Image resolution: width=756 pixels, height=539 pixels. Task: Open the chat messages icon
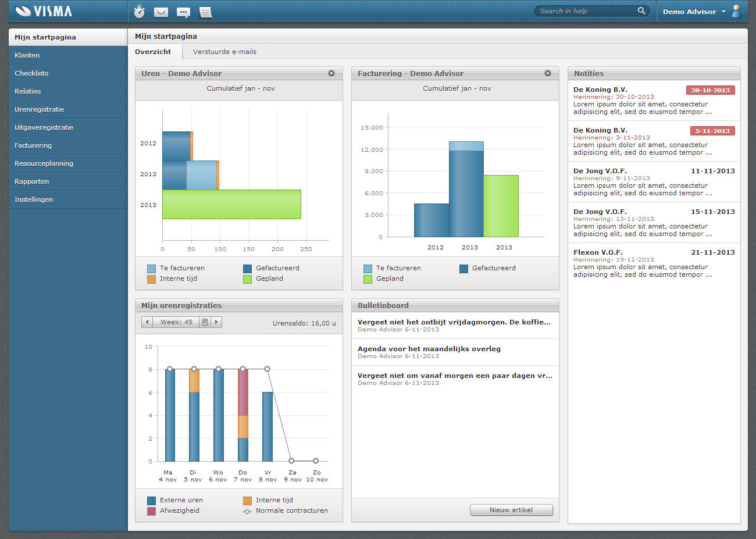[x=183, y=12]
